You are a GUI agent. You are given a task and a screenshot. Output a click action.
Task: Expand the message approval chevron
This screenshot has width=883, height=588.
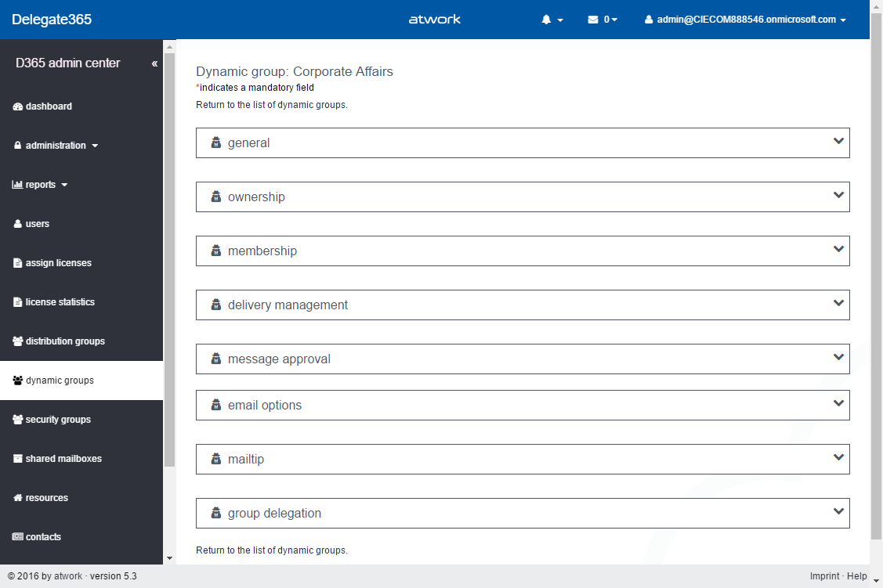838,357
